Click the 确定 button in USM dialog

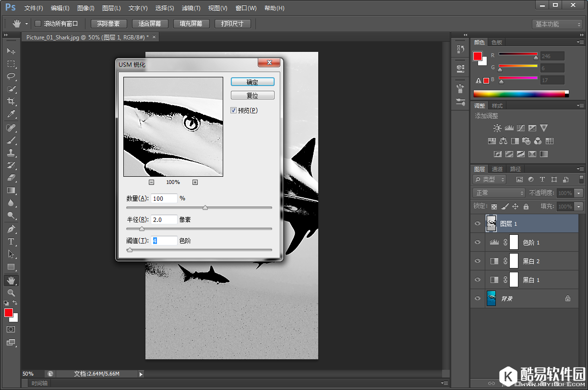click(252, 82)
